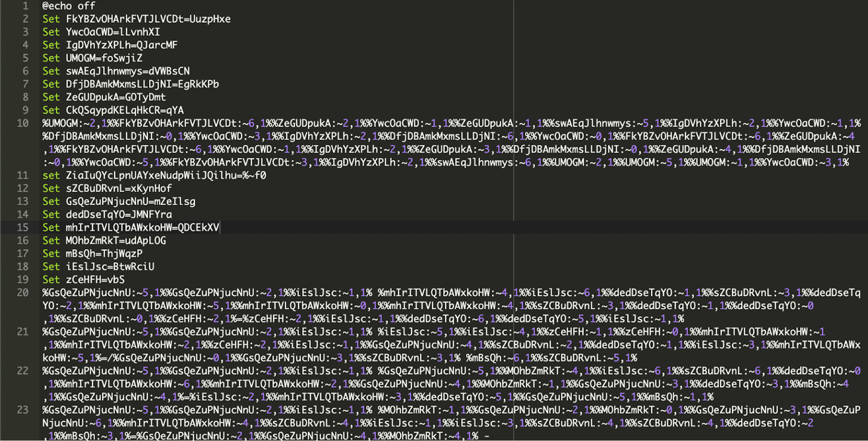Click line number 21 in the gutter
This screenshot has height=441, width=868.
click(x=23, y=332)
